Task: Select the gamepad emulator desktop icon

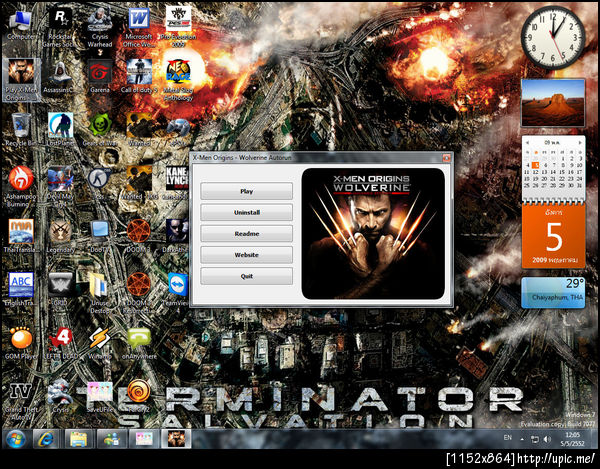Action: (x=178, y=130)
